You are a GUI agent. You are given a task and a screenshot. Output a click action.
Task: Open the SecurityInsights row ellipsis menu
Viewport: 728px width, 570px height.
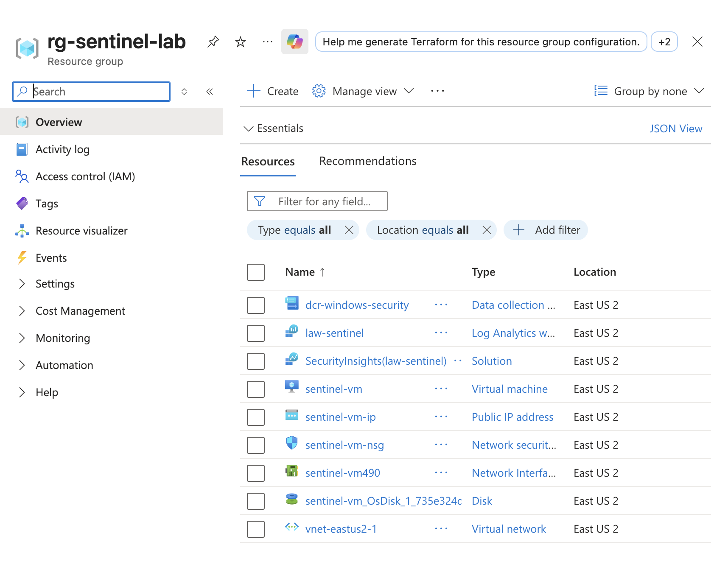click(458, 361)
